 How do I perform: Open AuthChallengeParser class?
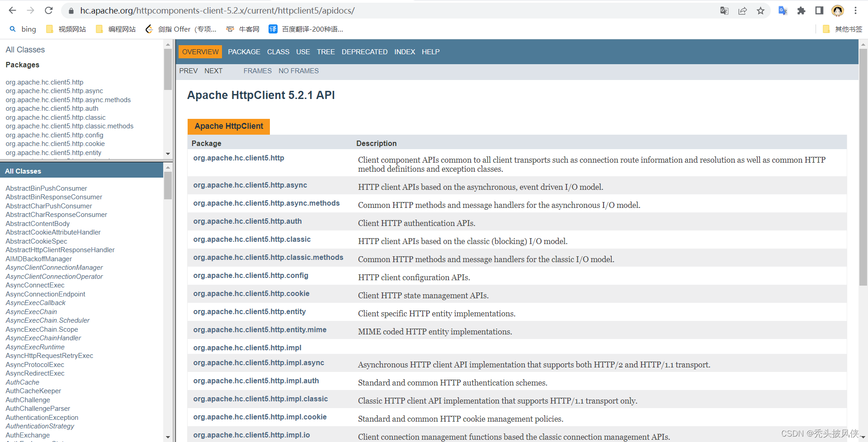tap(38, 409)
